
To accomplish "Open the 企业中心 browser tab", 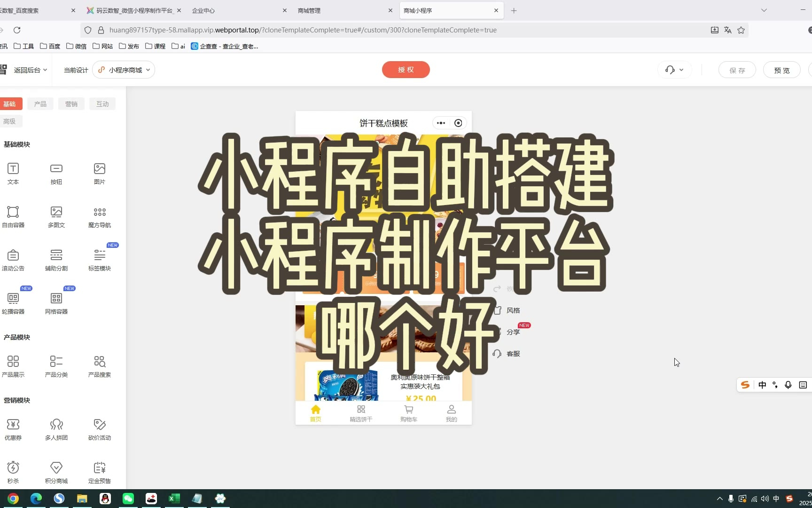I will [235, 10].
